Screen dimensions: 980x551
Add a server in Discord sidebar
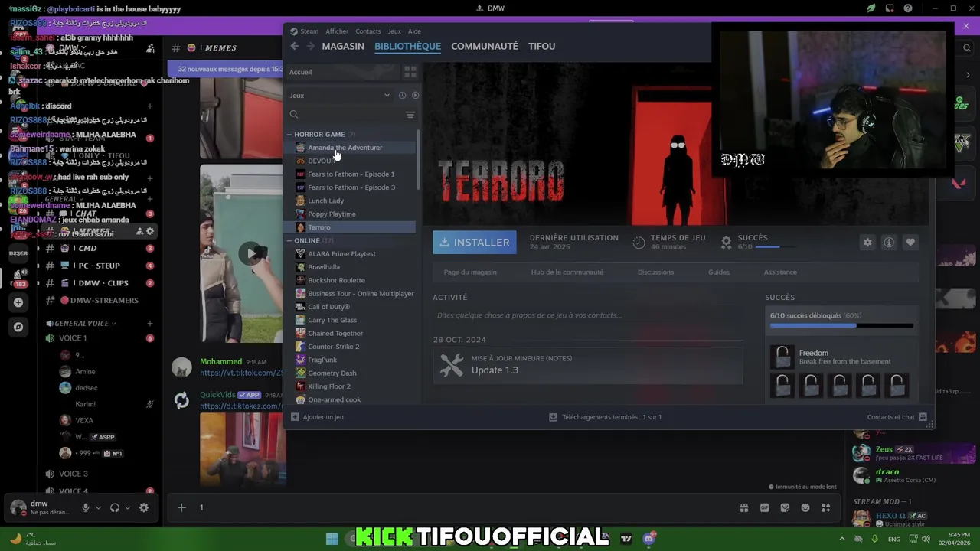click(x=18, y=302)
